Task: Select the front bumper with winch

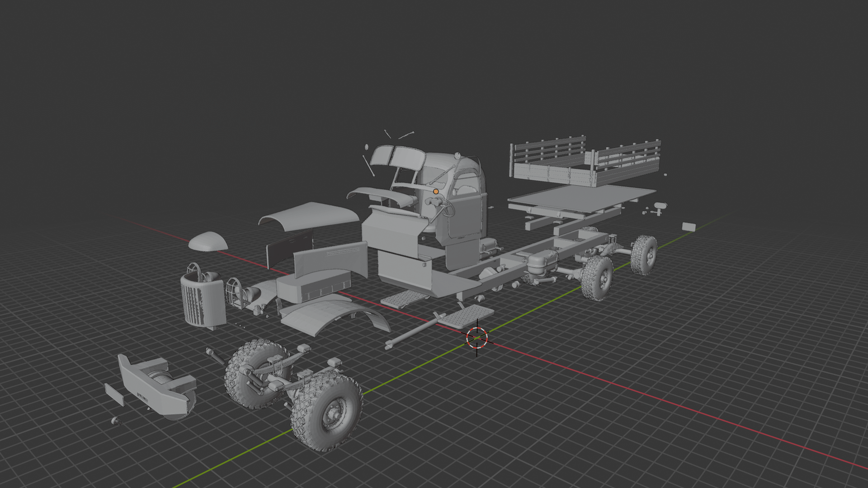Action: click(157, 385)
